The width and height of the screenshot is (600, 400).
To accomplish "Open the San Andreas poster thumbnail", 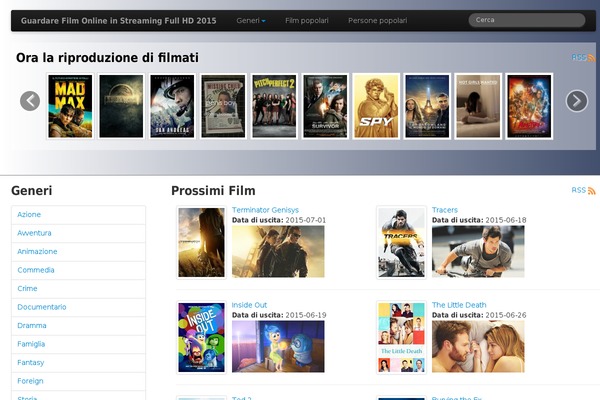I will (x=172, y=106).
